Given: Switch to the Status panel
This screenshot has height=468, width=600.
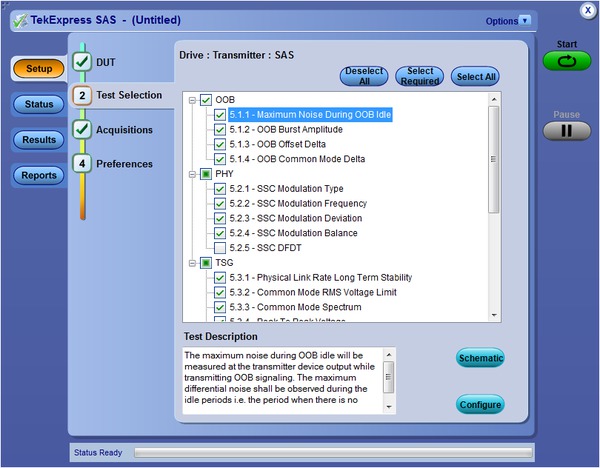Looking at the screenshot, I should 39,104.
